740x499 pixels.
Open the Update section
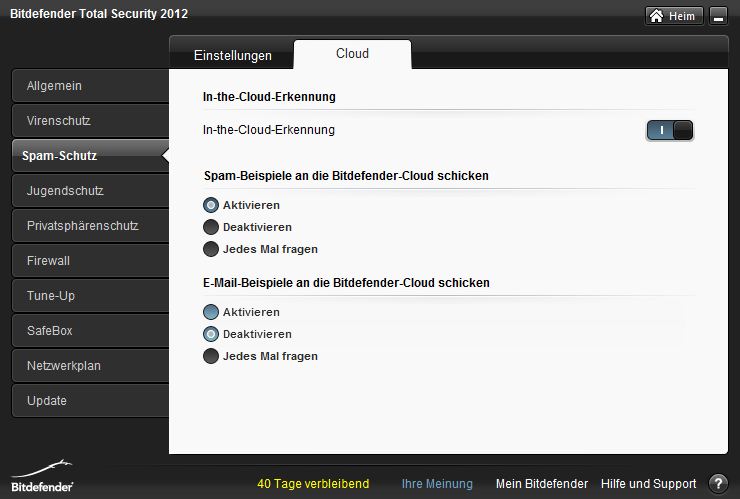point(91,400)
